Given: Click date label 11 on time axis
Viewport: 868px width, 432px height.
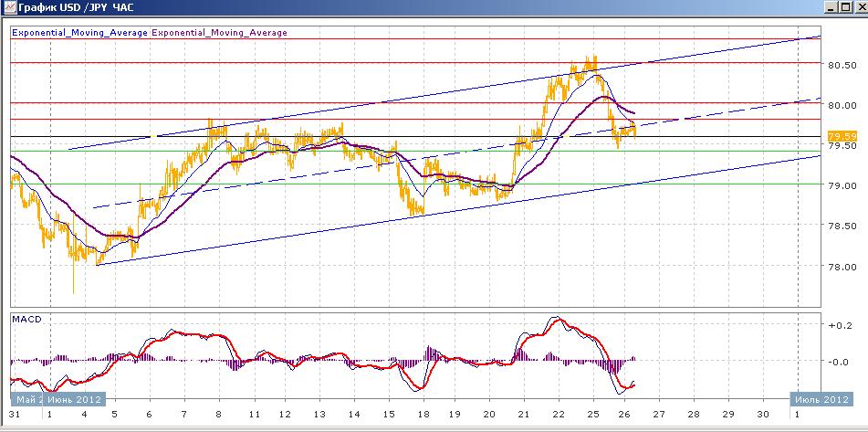Looking at the screenshot, I should pos(254,415).
